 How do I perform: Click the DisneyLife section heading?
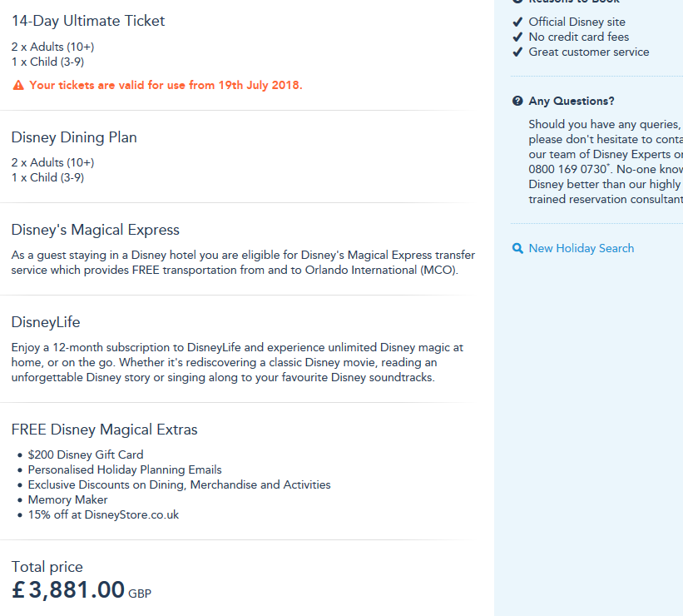[x=46, y=322]
